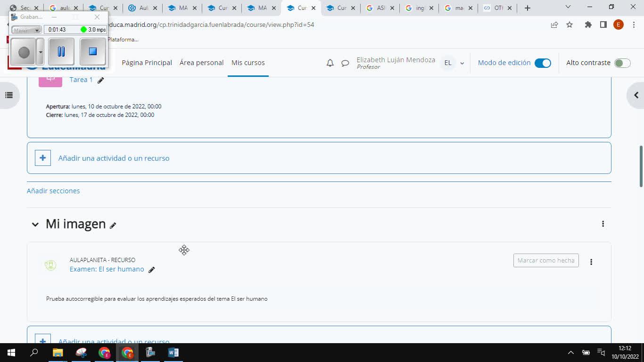Viewport: 644px width, 362px height.
Task: Select the Mis cursos menu item
Action: click(x=248, y=63)
